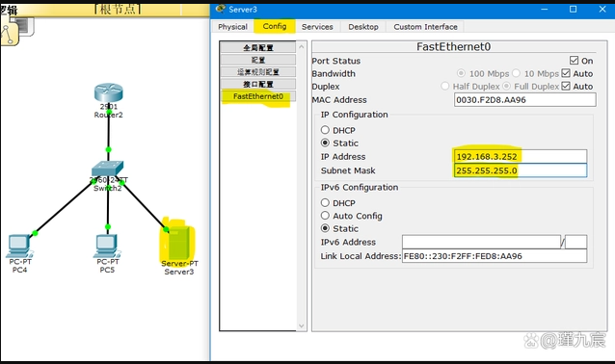Toggle the Bandwidth Auto checkbox

point(566,73)
